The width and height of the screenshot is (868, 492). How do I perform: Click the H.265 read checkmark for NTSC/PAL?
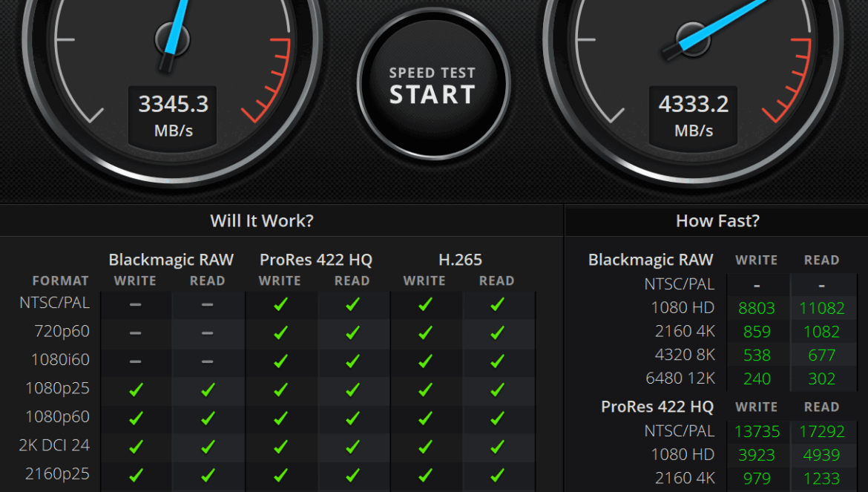tap(497, 304)
